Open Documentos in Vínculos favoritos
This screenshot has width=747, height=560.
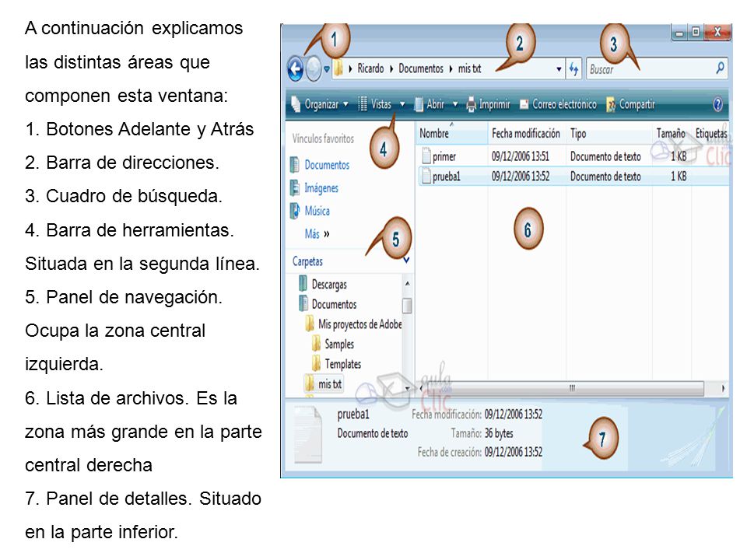(x=327, y=165)
